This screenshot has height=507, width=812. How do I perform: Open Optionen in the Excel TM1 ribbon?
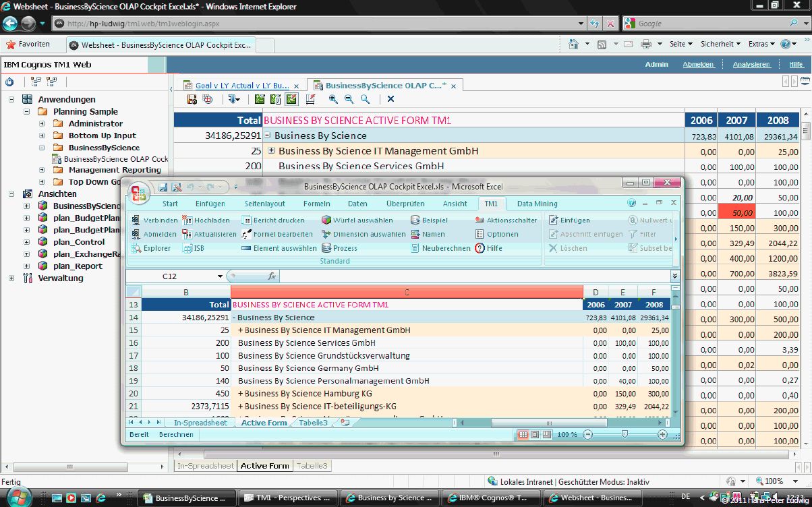coord(497,234)
